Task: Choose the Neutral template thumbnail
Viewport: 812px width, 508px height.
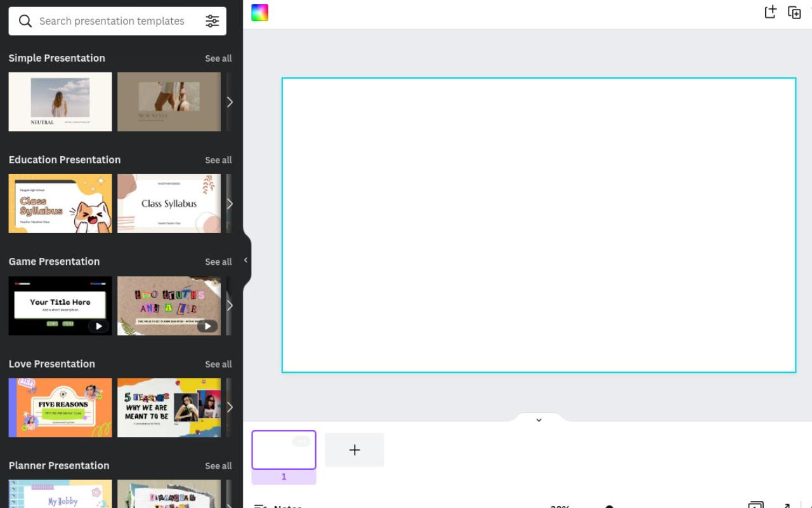Action: (x=60, y=102)
